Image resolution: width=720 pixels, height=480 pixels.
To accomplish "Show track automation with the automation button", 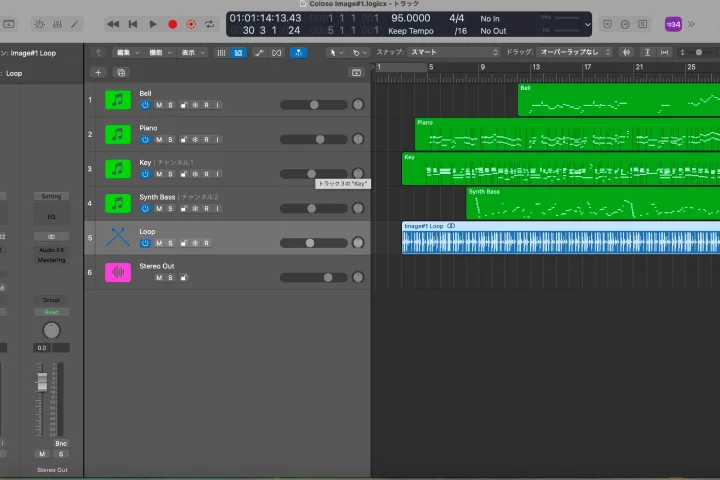I will click(x=259, y=53).
